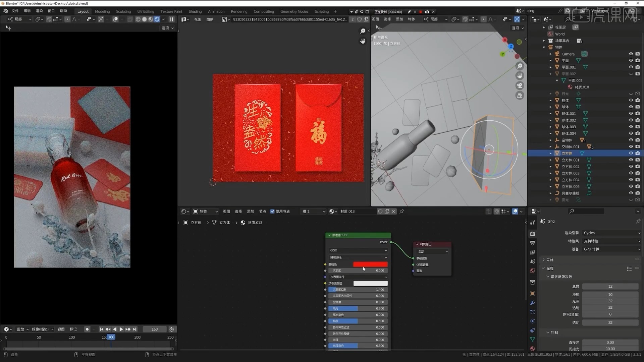Switch to Geometry Nodes workspace tab
Screen dimensions: 644x362
click(294, 11)
